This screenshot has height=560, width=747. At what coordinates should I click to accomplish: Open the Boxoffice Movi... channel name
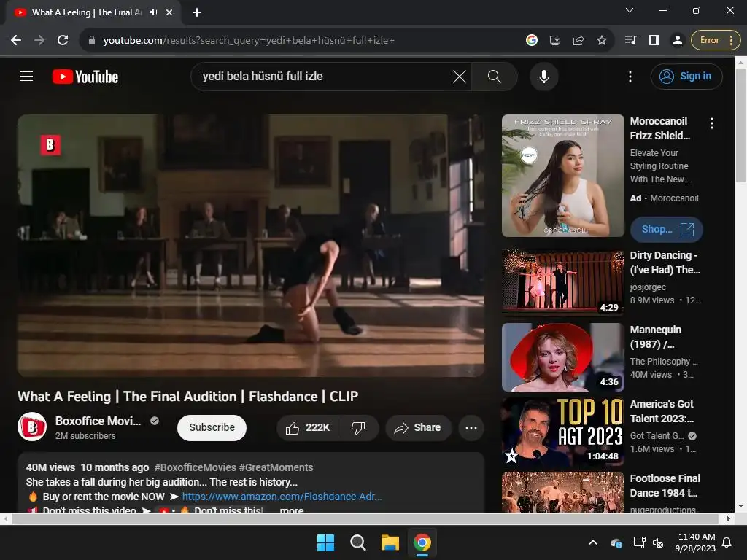tap(98, 421)
